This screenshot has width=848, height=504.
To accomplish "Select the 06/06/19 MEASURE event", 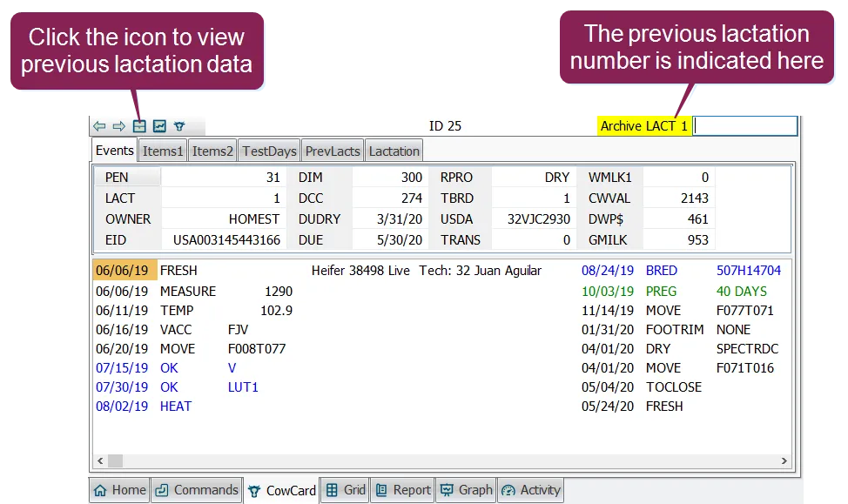I will pos(194,292).
